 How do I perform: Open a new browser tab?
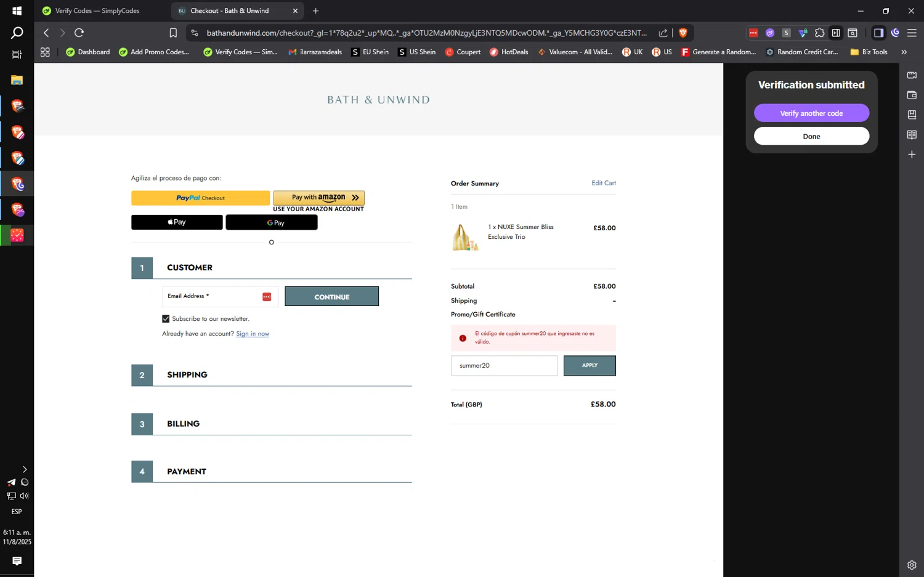[315, 10]
